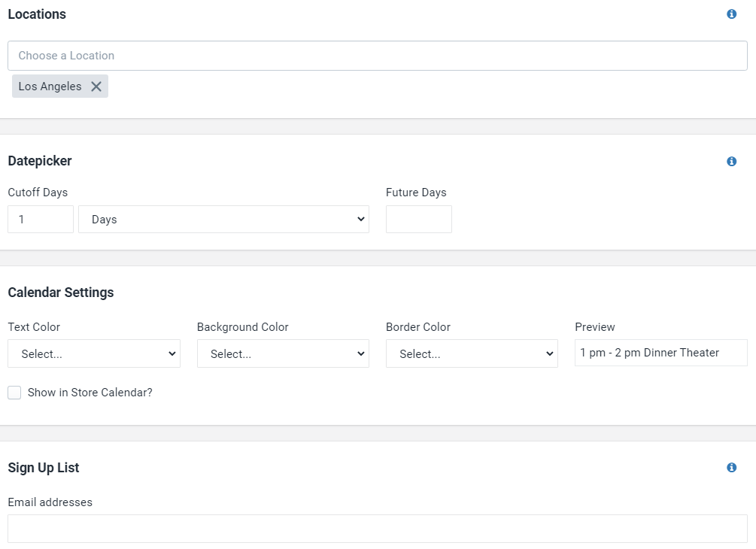Image resolution: width=756 pixels, height=549 pixels.
Task: Click the Cutoff Days number field
Action: pyautogui.click(x=41, y=220)
